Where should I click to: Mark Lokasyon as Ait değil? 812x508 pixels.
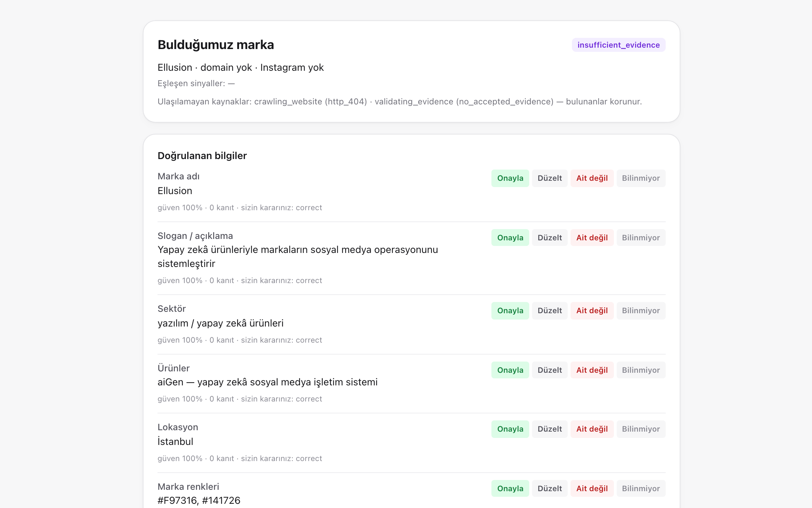tap(592, 429)
